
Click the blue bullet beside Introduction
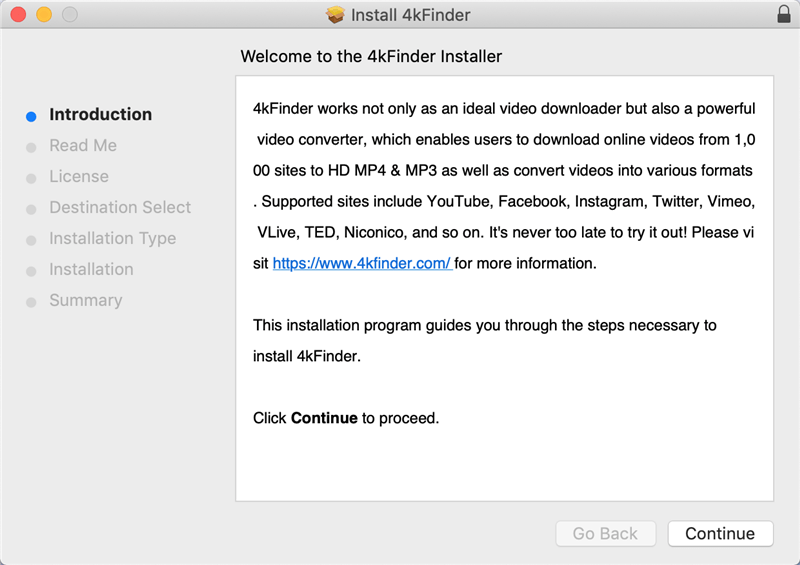(x=32, y=115)
